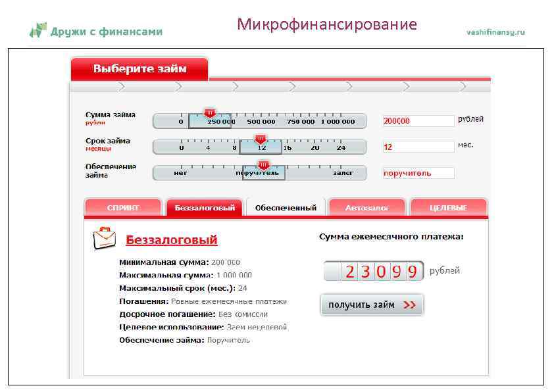Select залог on the collateral scale

click(x=343, y=172)
